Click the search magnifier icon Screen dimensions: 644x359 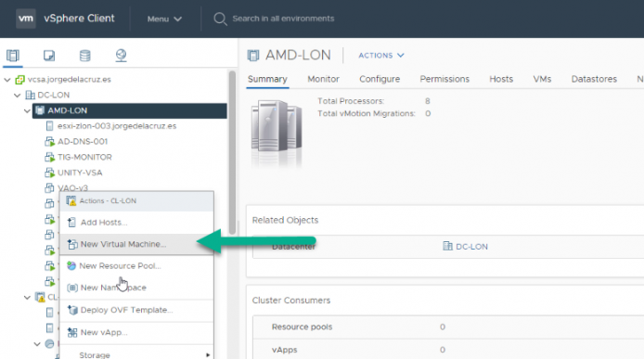pyautogui.click(x=220, y=19)
